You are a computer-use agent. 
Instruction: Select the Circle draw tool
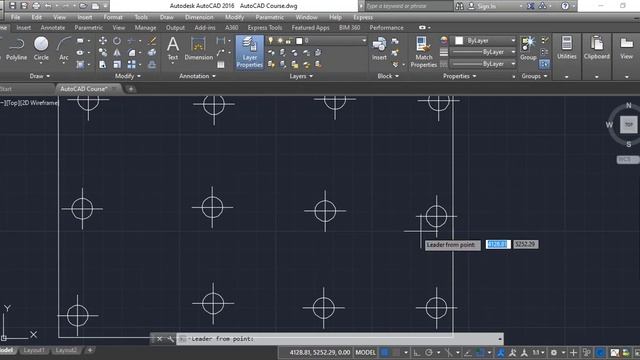click(41, 49)
